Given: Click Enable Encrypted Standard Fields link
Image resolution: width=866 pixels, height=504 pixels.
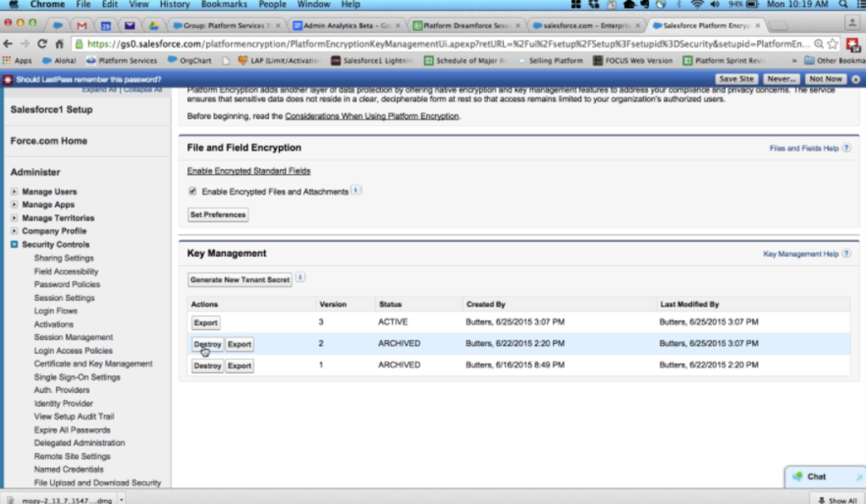Looking at the screenshot, I should tap(249, 171).
